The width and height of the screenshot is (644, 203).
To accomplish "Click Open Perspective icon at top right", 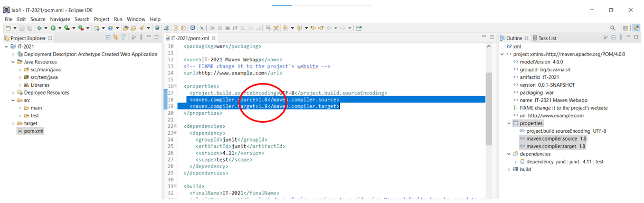I will (x=626, y=28).
